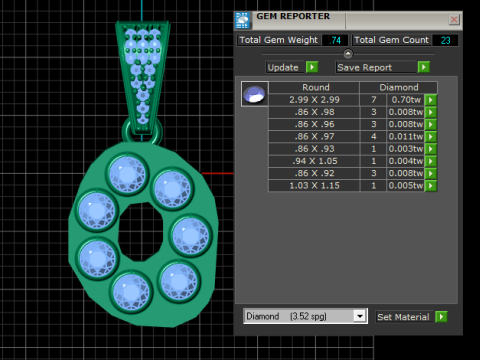The image size is (480, 360).
Task: Click green arrow next to Save Report
Action: coord(424,67)
